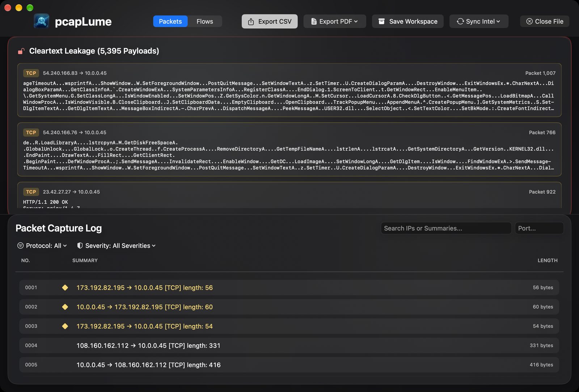Click the TCP badge on Packet 766

(x=31, y=132)
